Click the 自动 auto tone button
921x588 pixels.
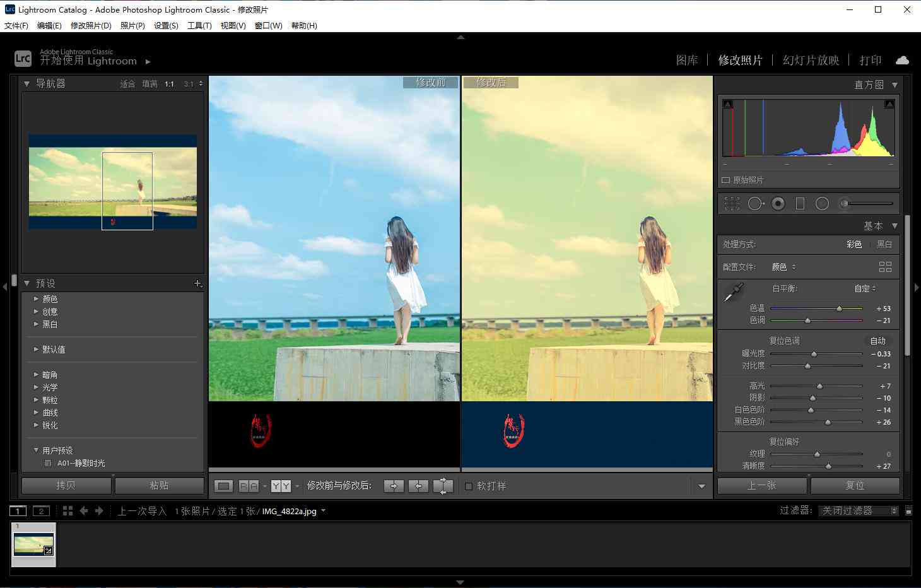click(878, 341)
